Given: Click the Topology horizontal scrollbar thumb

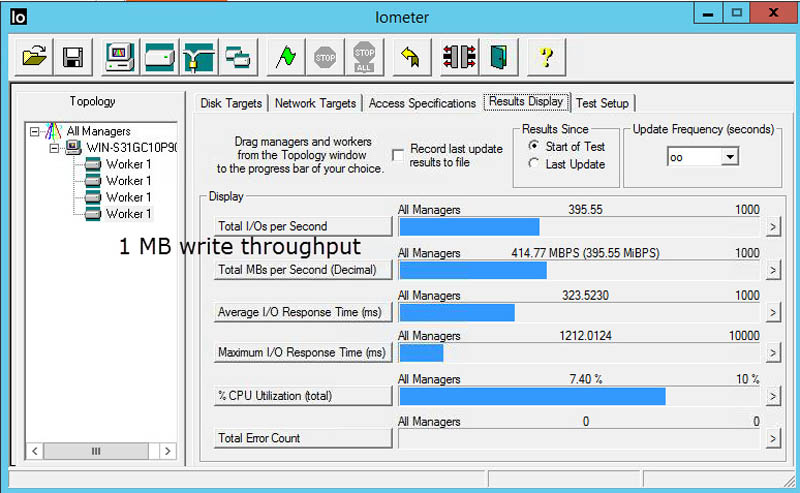Looking at the screenshot, I should pos(96,451).
